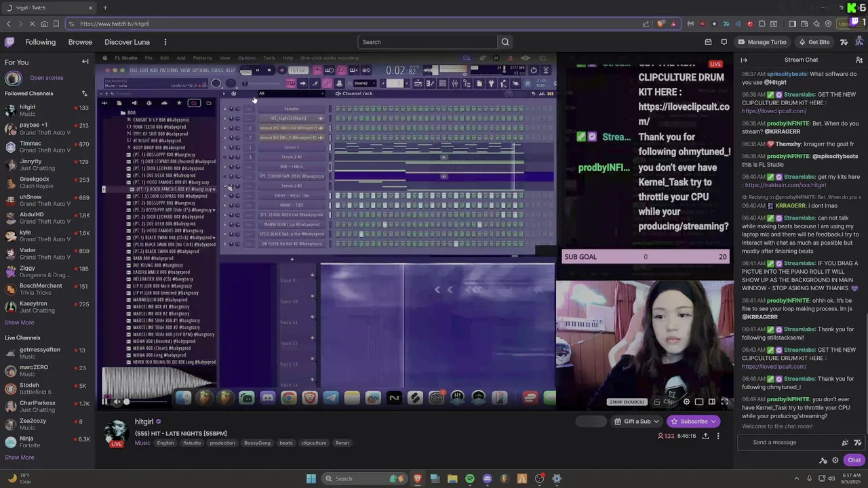
Task: Open the user profile avatar menu
Action: coord(859,42)
